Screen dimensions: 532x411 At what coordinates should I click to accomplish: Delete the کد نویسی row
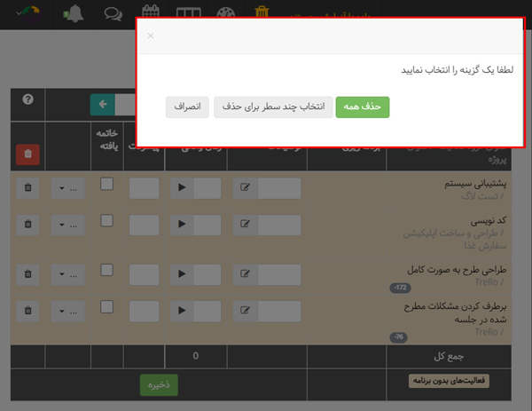click(x=27, y=225)
